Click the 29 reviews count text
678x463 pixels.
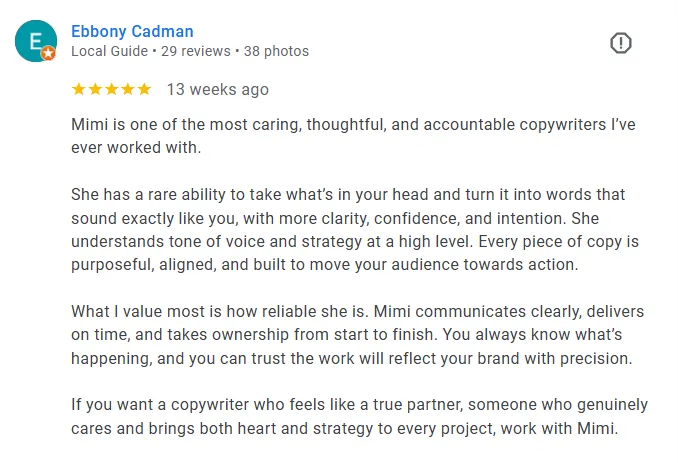(194, 51)
